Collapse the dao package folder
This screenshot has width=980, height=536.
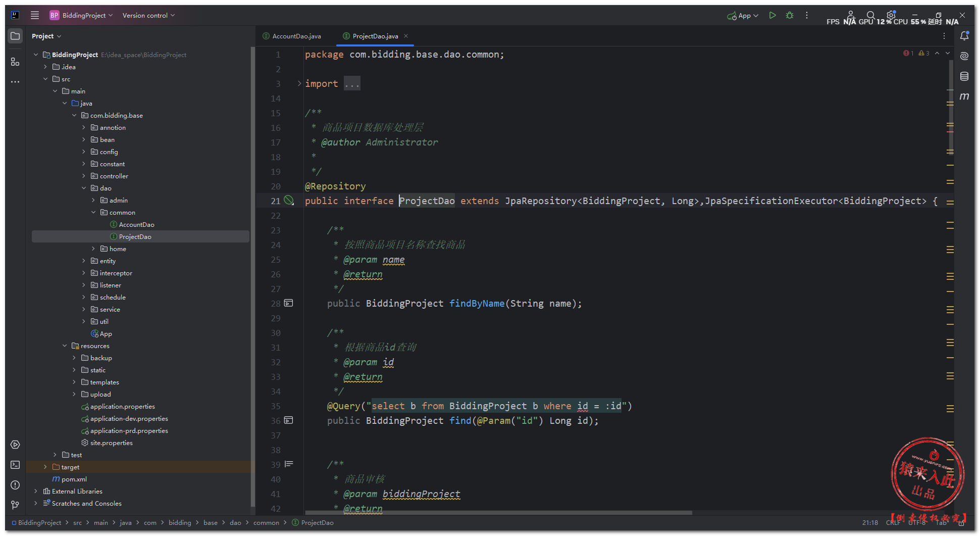(x=84, y=188)
